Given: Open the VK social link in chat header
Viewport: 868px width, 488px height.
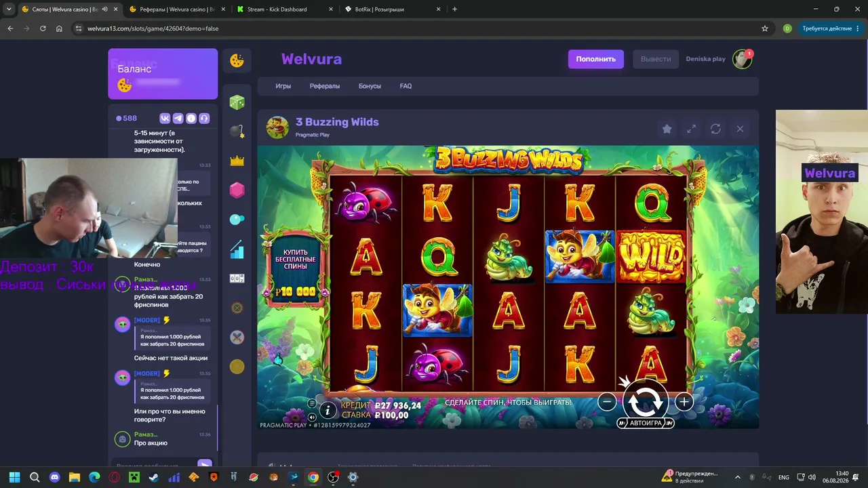Looking at the screenshot, I should pyautogui.click(x=165, y=118).
